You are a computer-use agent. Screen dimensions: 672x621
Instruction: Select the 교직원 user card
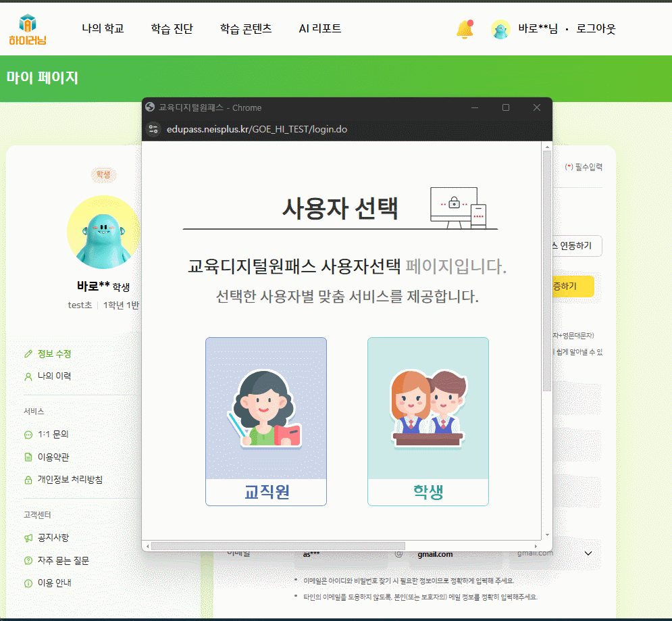click(x=266, y=421)
